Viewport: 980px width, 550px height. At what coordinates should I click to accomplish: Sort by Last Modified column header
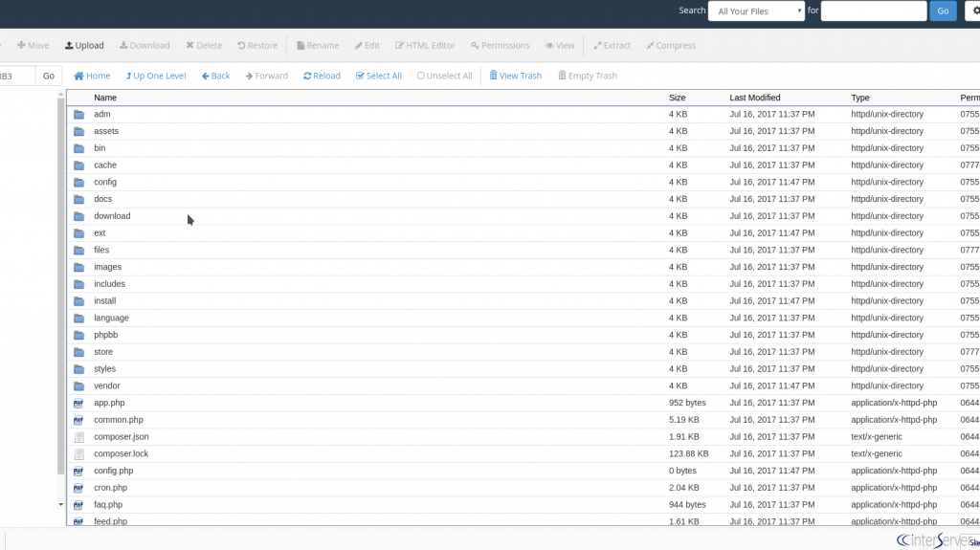[754, 98]
